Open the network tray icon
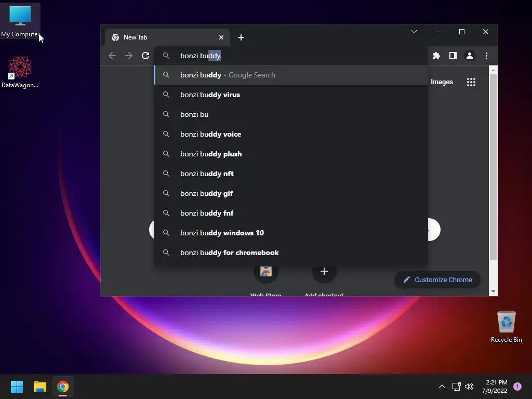This screenshot has height=399, width=532. click(456, 387)
